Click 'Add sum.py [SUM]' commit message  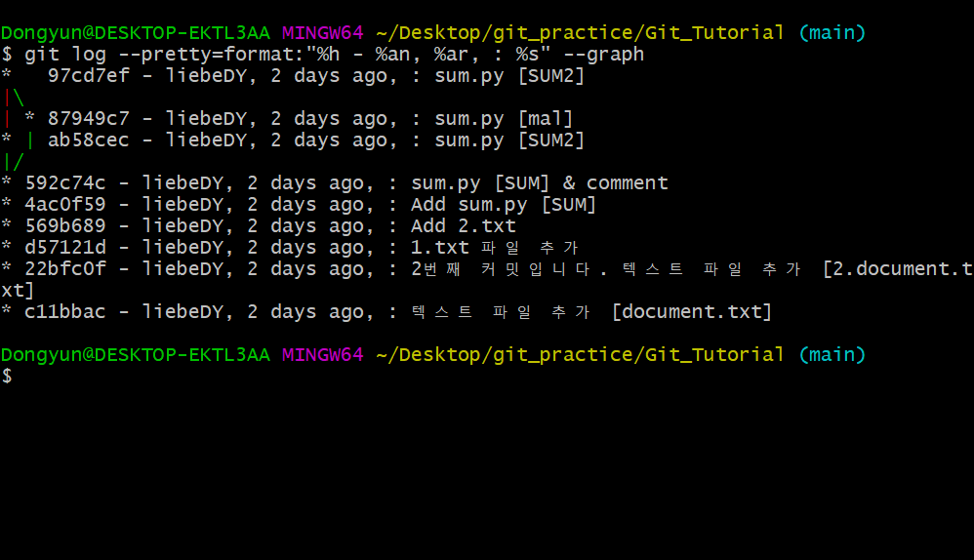pyautogui.click(x=504, y=204)
